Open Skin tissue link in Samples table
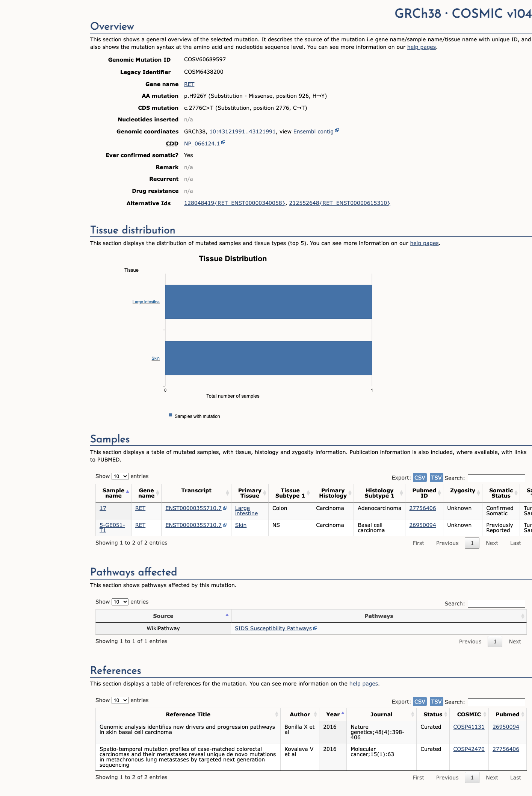The height and width of the screenshot is (796, 532). pyautogui.click(x=241, y=525)
